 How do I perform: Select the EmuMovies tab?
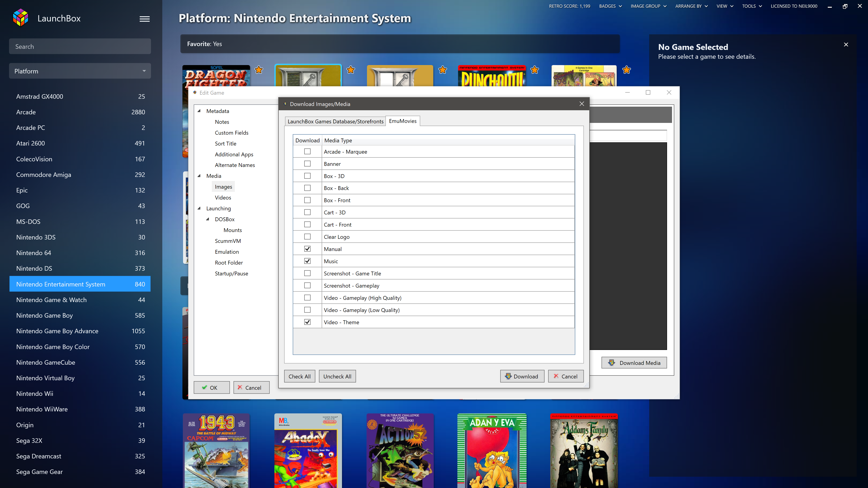point(403,121)
